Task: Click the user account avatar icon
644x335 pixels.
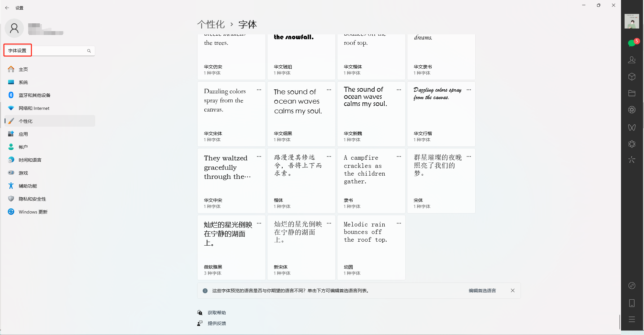Action: (x=14, y=29)
